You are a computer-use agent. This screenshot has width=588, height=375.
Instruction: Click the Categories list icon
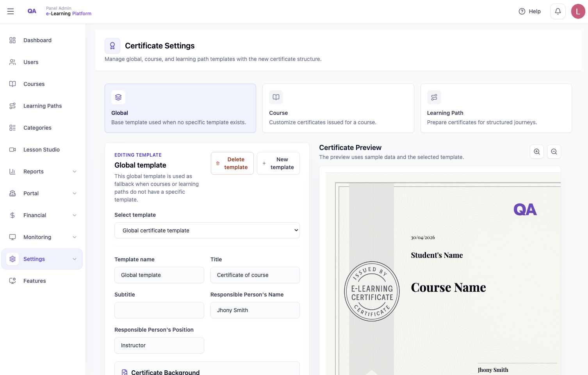tap(12, 128)
